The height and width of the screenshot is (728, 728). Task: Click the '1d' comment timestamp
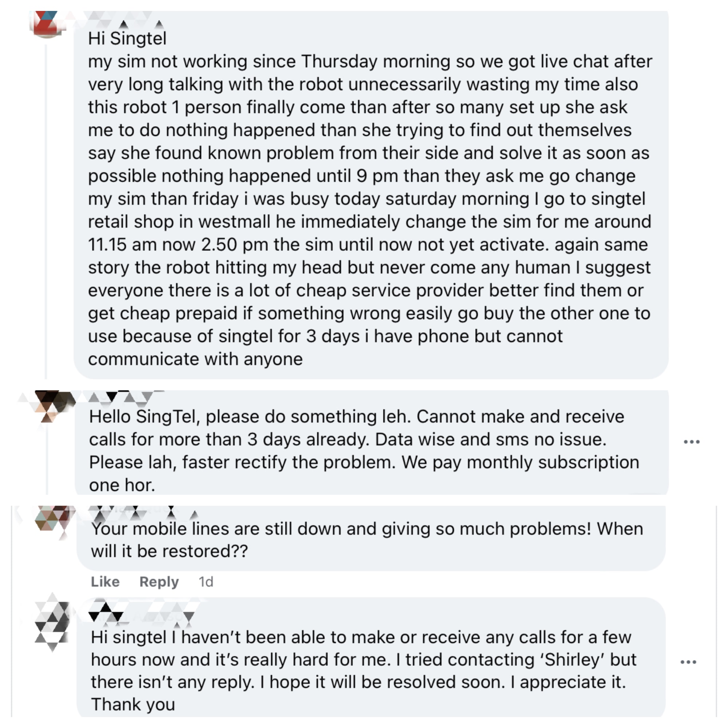(x=206, y=582)
